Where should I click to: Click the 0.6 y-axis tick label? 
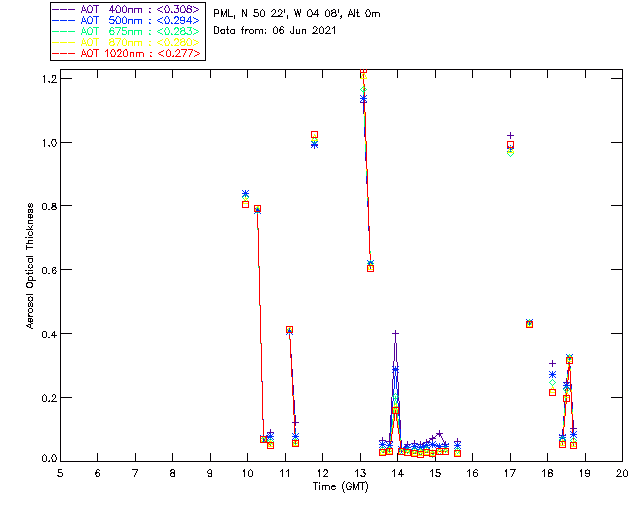[x=49, y=270]
